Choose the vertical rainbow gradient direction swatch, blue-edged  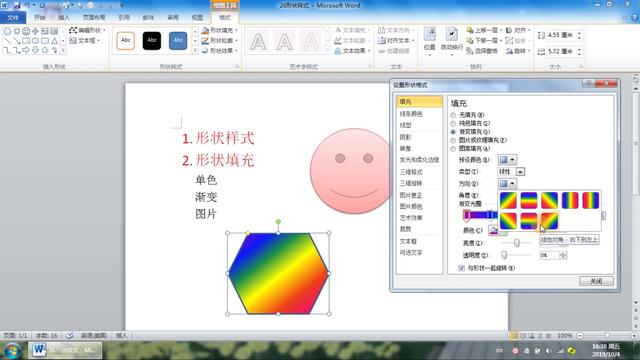pyautogui.click(x=570, y=200)
